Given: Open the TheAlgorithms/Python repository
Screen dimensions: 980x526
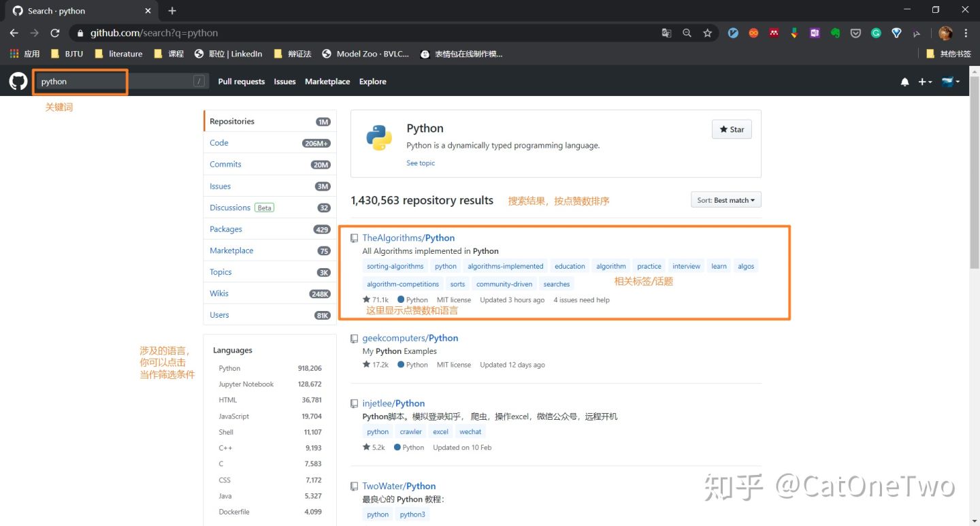Looking at the screenshot, I should pyautogui.click(x=408, y=238).
